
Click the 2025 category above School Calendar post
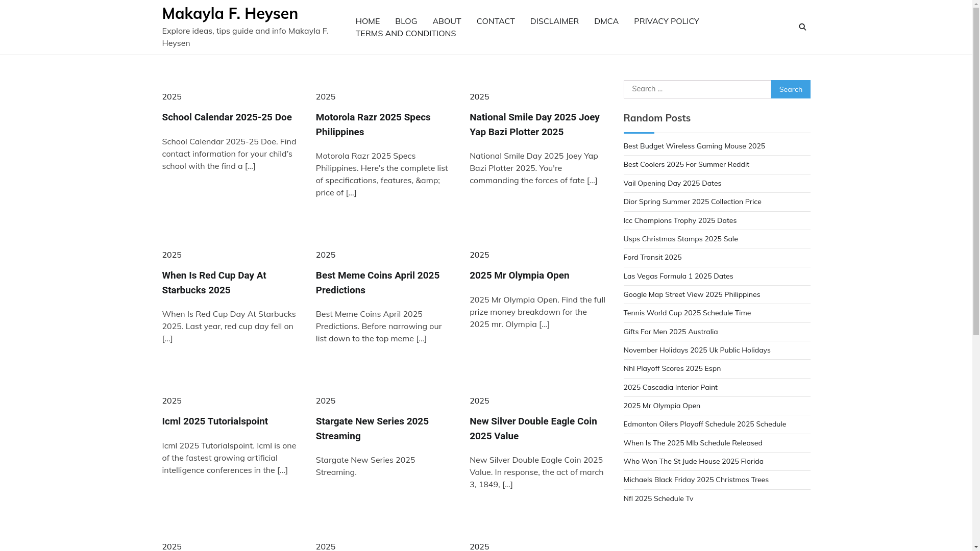tap(172, 96)
